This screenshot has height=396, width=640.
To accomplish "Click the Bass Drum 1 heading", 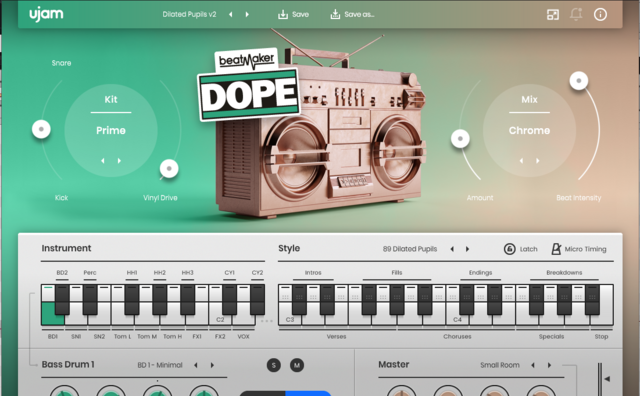I will click(x=68, y=365).
